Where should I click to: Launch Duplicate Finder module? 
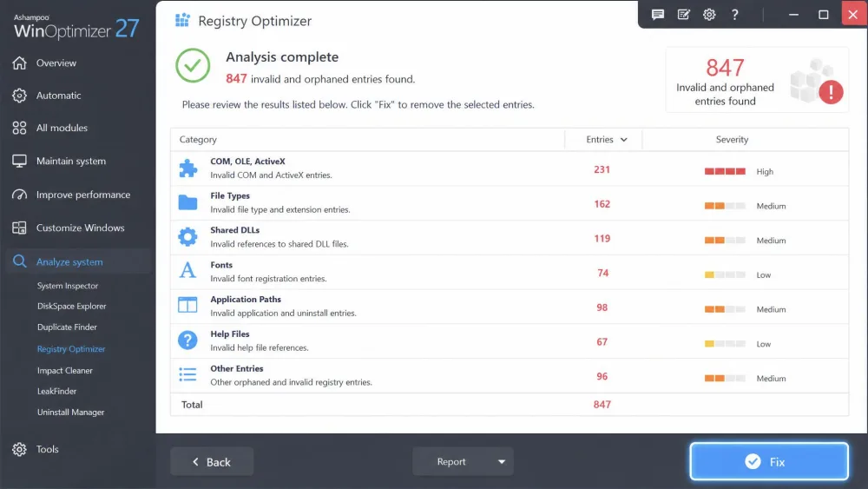click(x=67, y=327)
